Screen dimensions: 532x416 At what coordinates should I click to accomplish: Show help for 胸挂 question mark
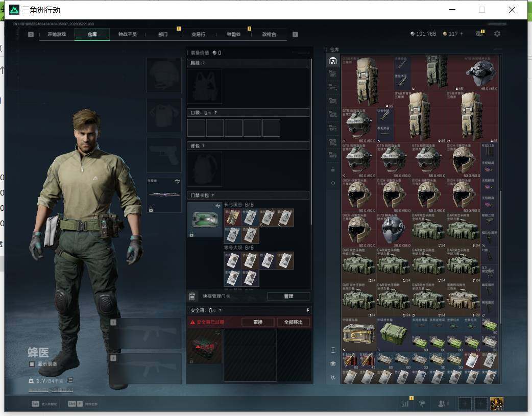coord(203,63)
